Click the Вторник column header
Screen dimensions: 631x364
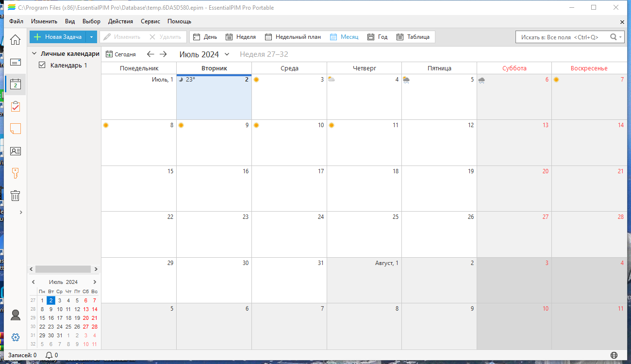coord(214,68)
